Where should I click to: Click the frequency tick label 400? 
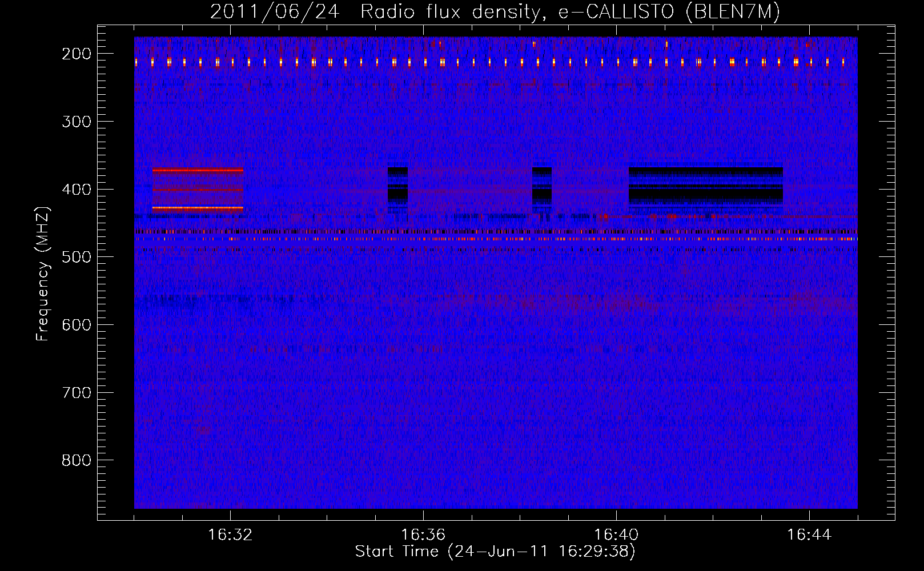pyautogui.click(x=76, y=190)
